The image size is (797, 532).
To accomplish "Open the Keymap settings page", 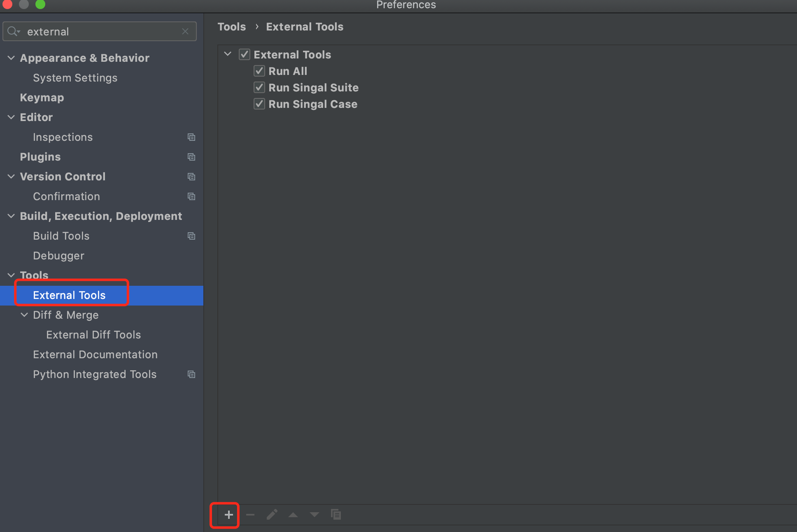I will (x=42, y=98).
